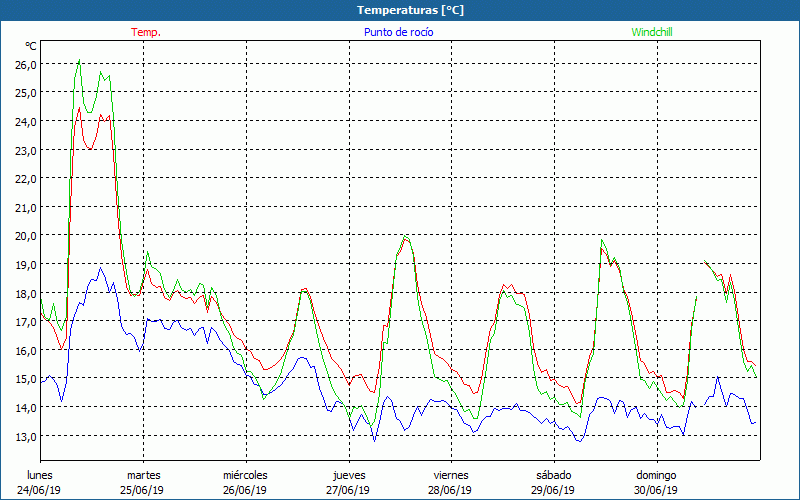
Task: Click the 26,0 y-axis value
Action: point(26,64)
